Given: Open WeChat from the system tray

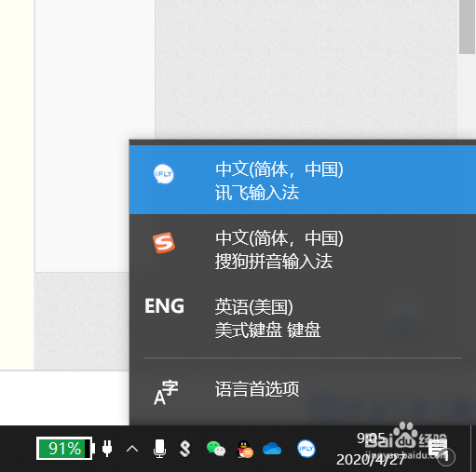Looking at the screenshot, I should pyautogui.click(x=216, y=449).
